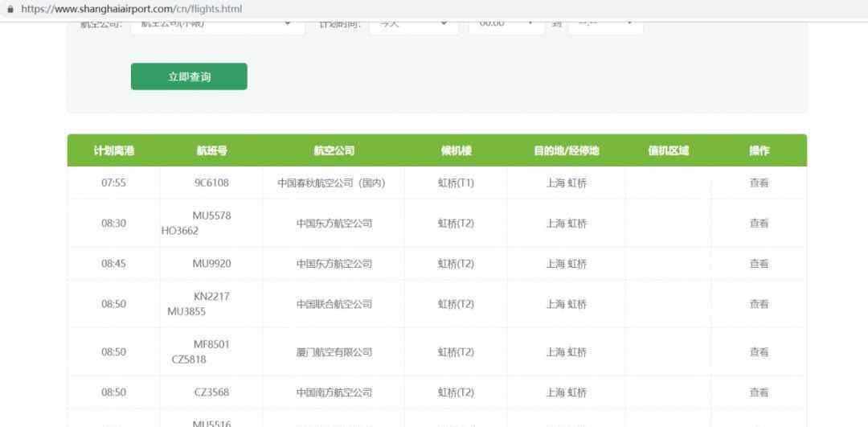The height and width of the screenshot is (427, 868).
Task: Click terminal 虹桥(T1) in the 9C6108 row
Action: 456,183
